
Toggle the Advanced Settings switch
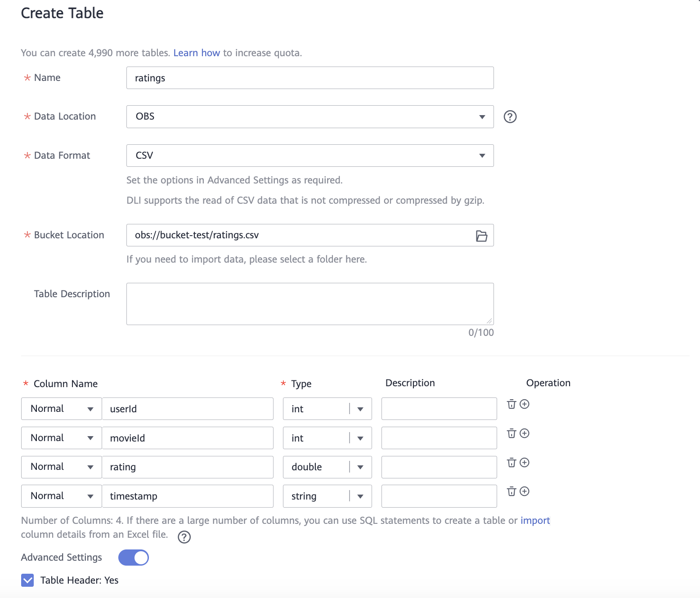click(x=134, y=558)
